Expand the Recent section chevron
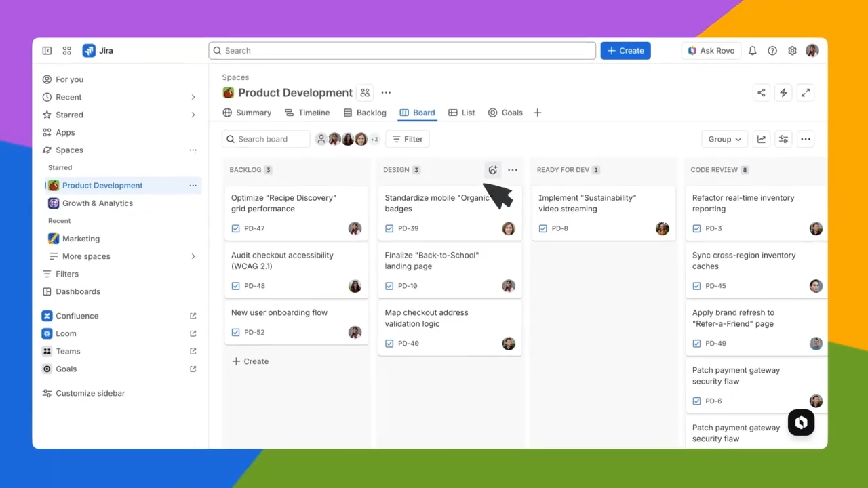The height and width of the screenshot is (488, 868). (x=193, y=98)
